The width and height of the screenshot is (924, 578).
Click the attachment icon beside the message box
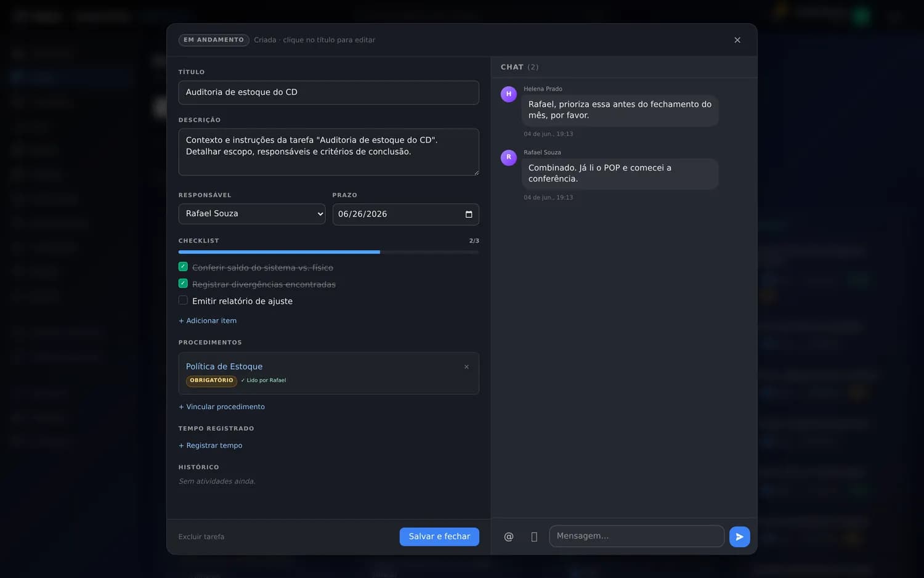[x=534, y=537]
